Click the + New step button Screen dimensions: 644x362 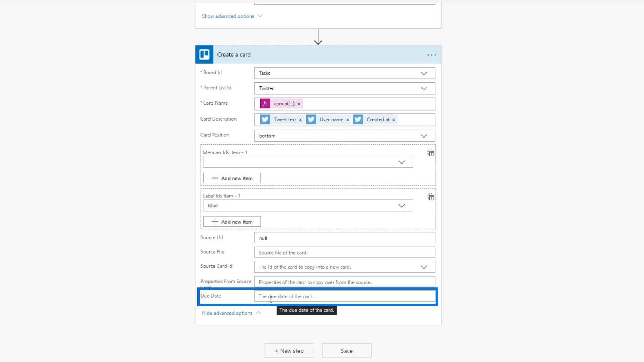(289, 351)
